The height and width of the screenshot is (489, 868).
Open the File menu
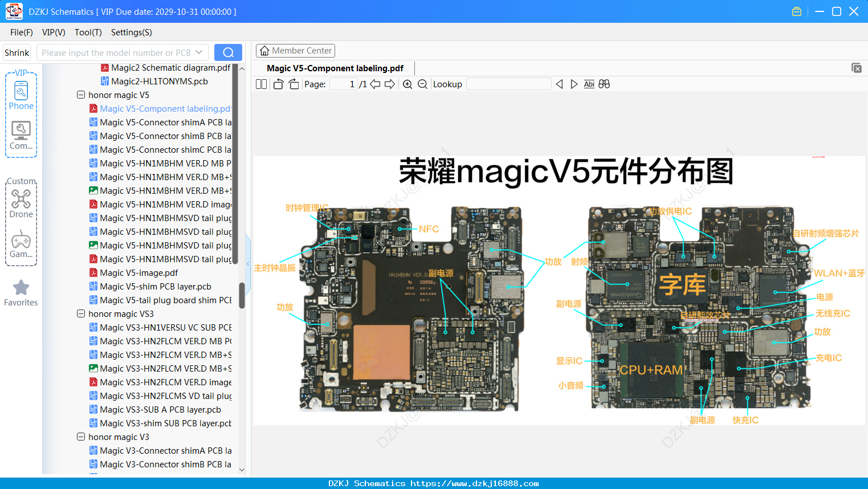click(x=22, y=32)
